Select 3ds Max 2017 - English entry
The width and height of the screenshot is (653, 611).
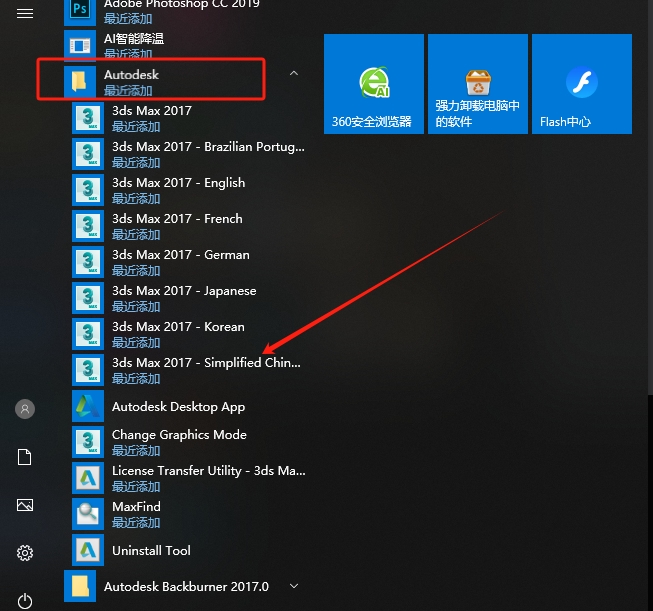click(178, 190)
